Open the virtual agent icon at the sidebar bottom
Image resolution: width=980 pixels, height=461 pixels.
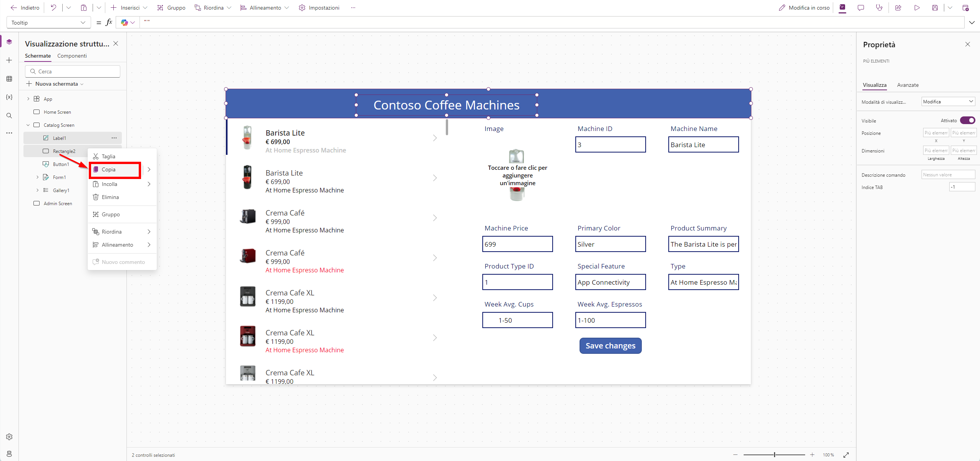(9, 454)
